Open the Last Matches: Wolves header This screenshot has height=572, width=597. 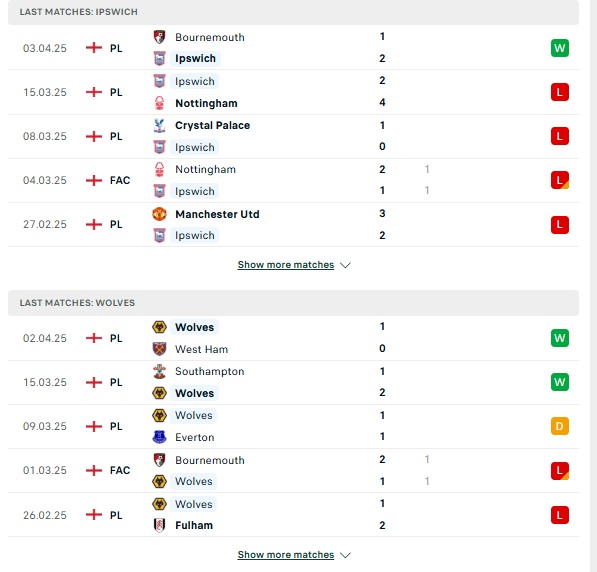tap(294, 303)
